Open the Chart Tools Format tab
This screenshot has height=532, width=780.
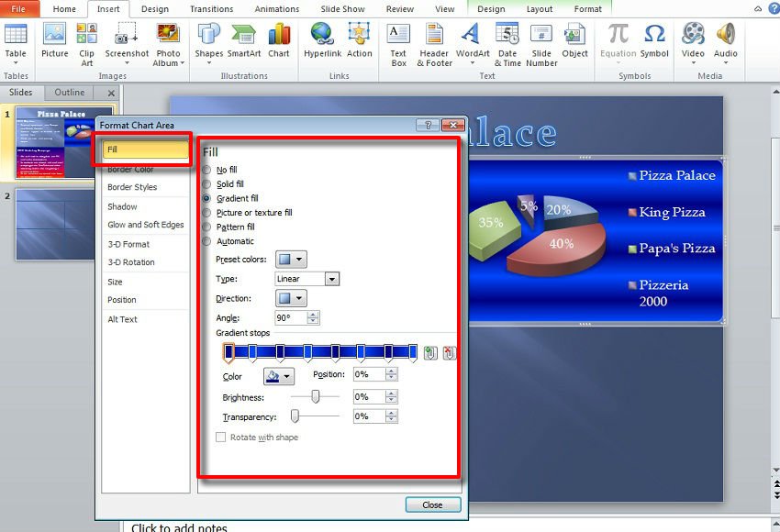pos(587,9)
